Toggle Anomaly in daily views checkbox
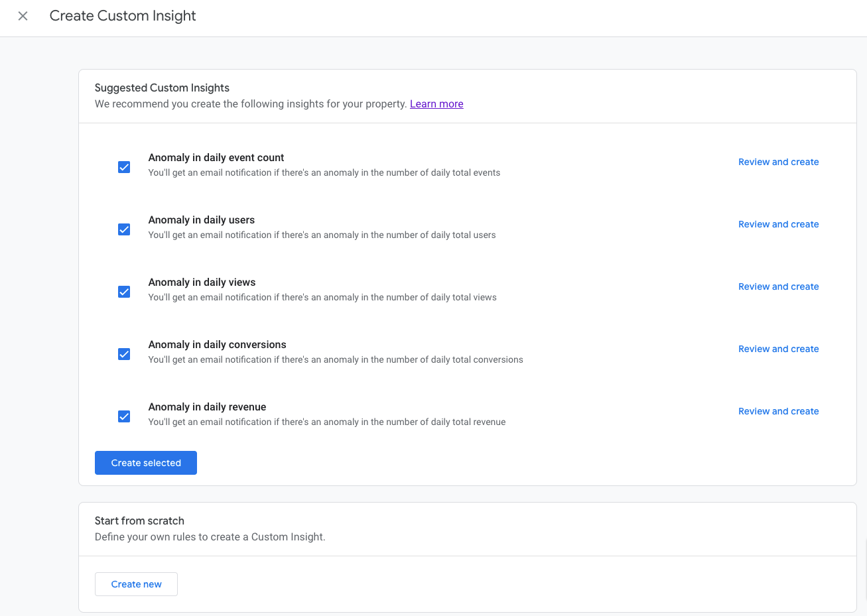867x616 pixels. click(124, 292)
